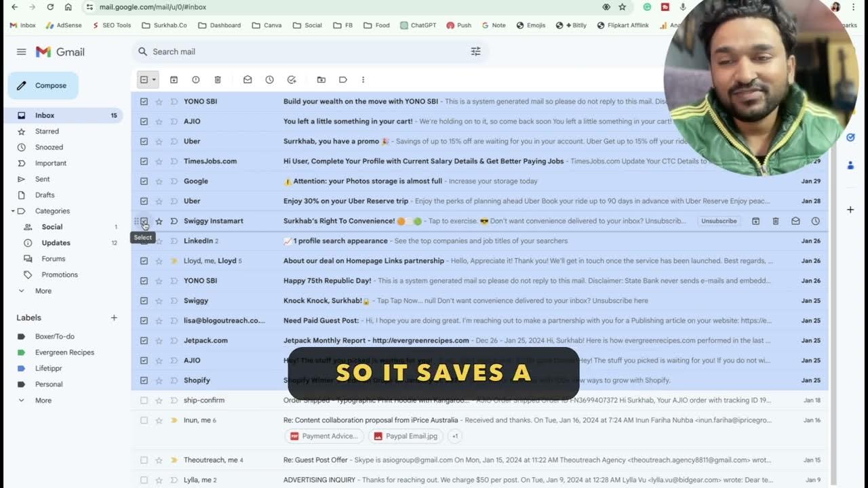Viewport: 868px width, 488px height.
Task: Open the select-all dropdown arrow
Action: click(154, 80)
